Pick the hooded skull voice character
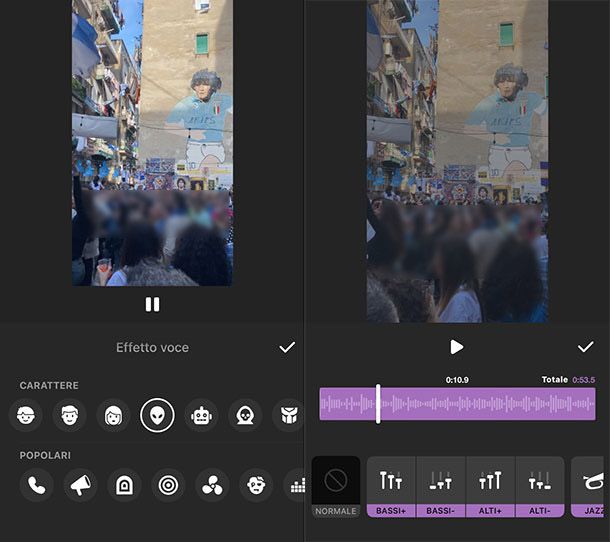Image resolution: width=610 pixels, height=542 pixels. tap(245, 414)
